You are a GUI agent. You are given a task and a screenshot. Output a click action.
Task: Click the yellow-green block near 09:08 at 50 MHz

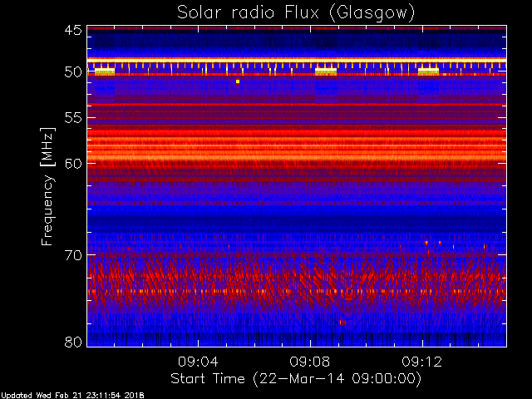coord(326,71)
